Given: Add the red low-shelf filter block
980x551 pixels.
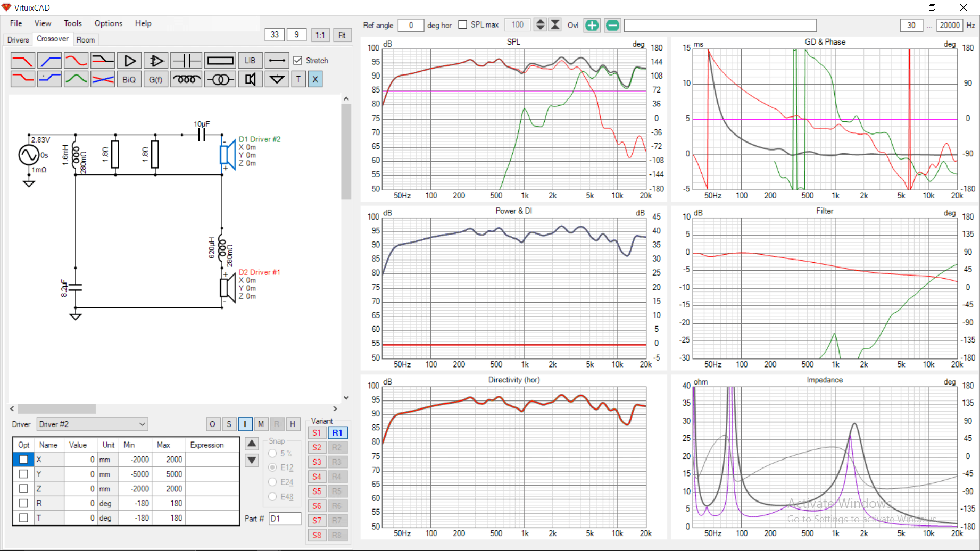Looking at the screenshot, I should click(x=22, y=79).
